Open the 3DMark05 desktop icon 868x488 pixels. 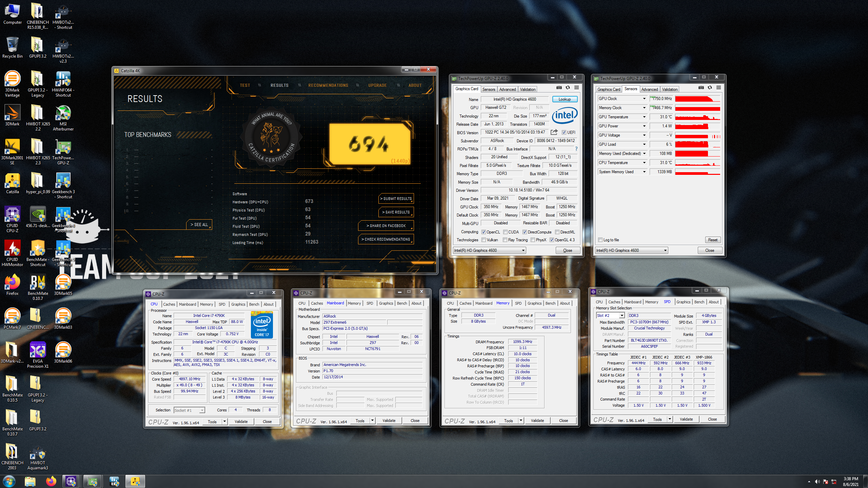[x=63, y=285]
